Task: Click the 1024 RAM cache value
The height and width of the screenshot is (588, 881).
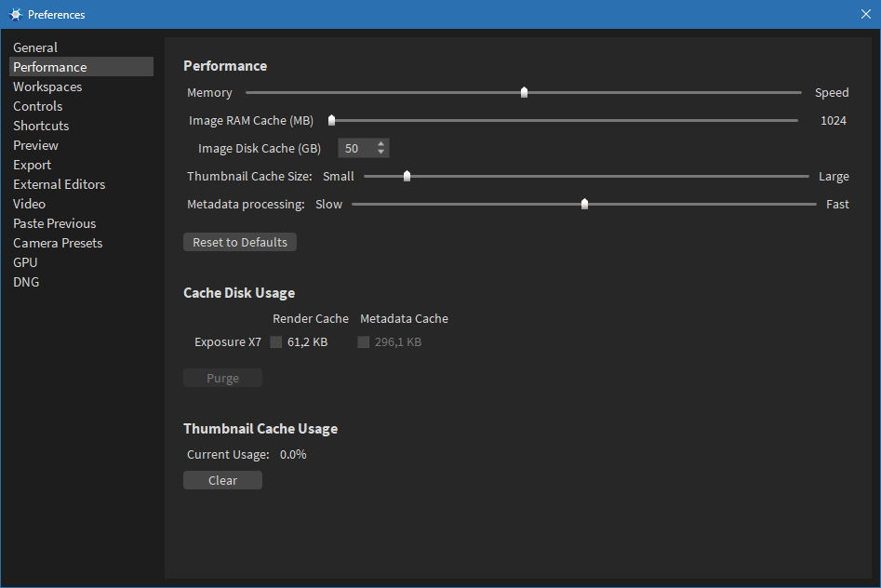Action: click(834, 120)
